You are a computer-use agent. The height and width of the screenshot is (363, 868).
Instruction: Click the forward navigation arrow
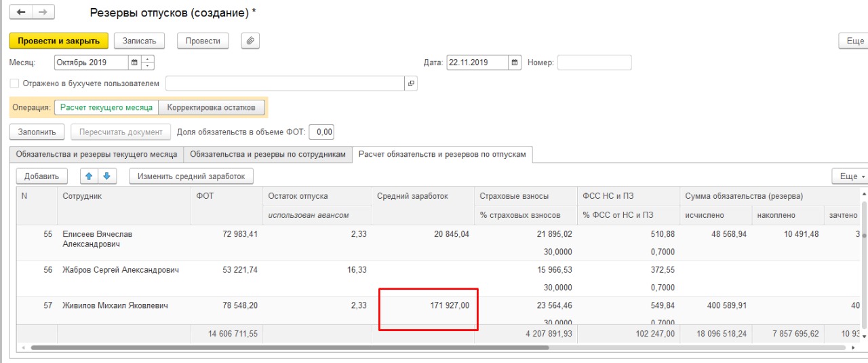43,13
